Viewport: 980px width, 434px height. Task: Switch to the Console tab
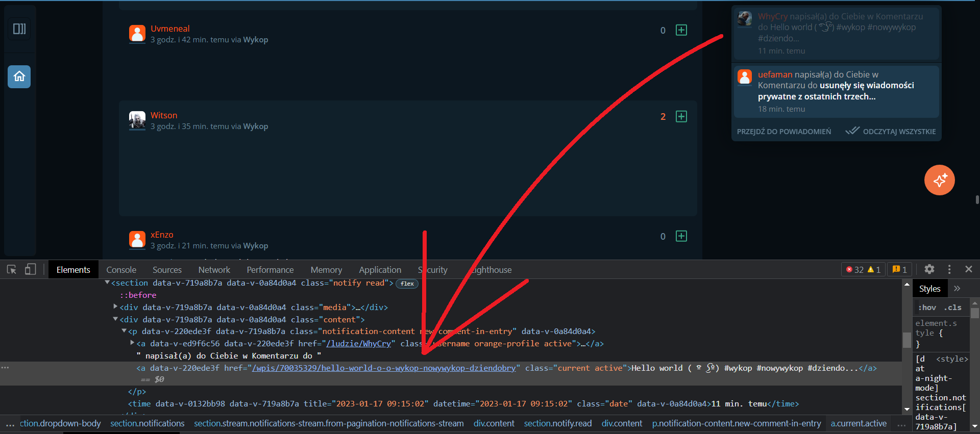(x=121, y=270)
